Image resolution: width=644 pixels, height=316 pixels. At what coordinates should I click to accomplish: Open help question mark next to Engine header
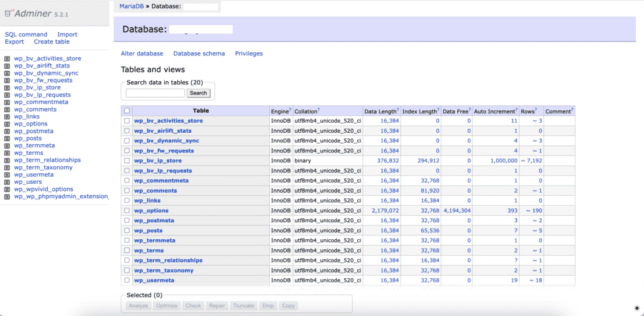[290, 110]
